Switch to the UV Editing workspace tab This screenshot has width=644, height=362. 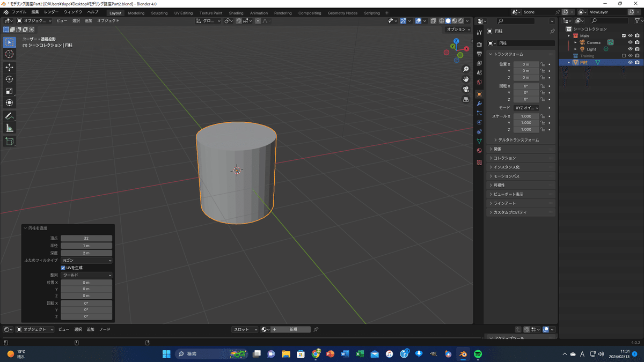[184, 13]
